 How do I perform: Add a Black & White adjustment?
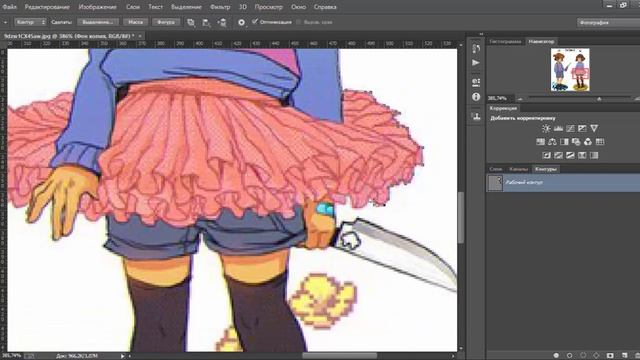[x=564, y=142]
